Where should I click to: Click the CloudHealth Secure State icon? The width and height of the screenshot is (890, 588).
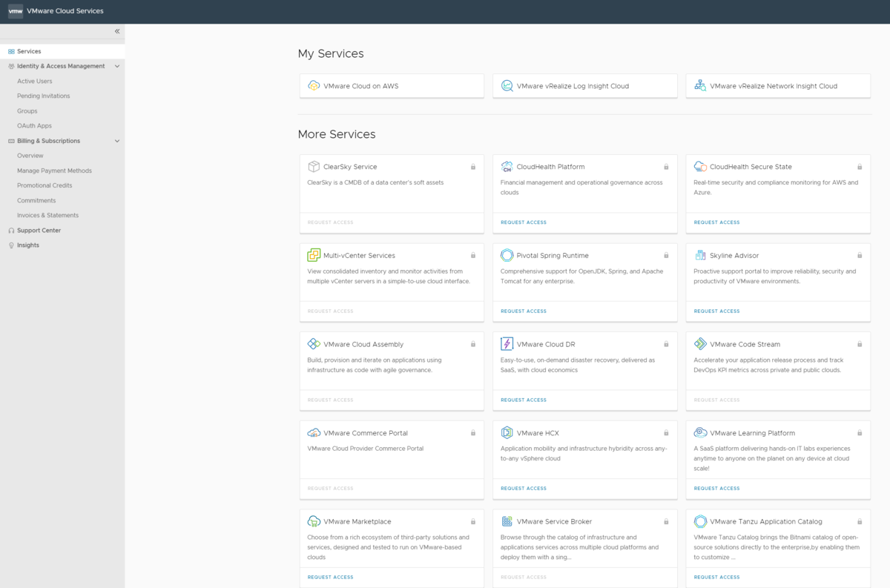point(700,167)
